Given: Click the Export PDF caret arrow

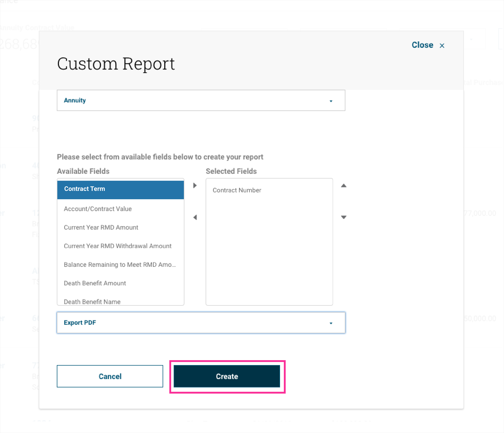Looking at the screenshot, I should click(x=331, y=323).
